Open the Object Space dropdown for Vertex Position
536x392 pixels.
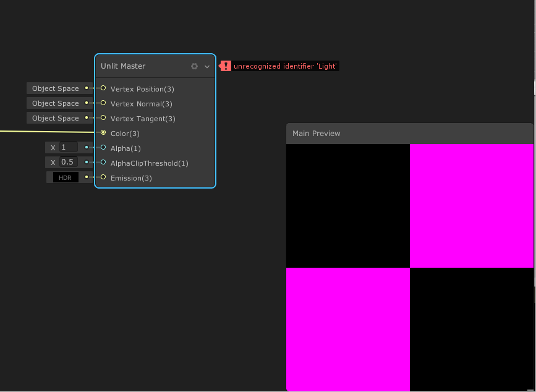(x=54, y=88)
